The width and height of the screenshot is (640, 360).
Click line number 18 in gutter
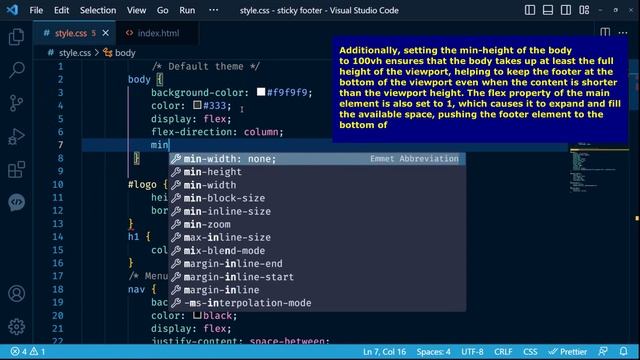[58, 289]
